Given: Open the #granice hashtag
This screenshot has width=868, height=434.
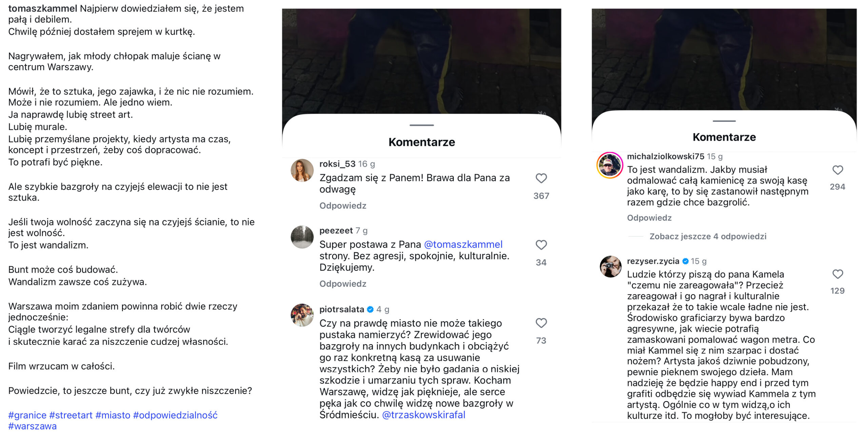Looking at the screenshot, I should pyautogui.click(x=27, y=415).
